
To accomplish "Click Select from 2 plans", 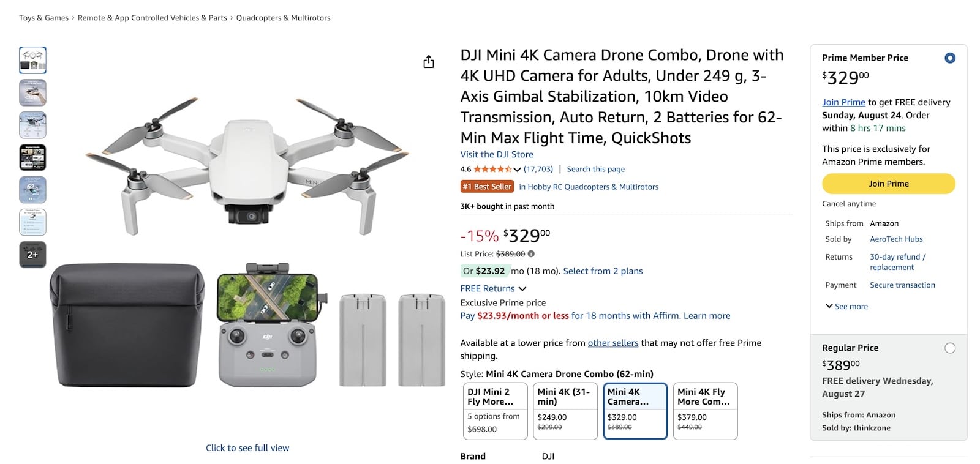I will tap(603, 271).
